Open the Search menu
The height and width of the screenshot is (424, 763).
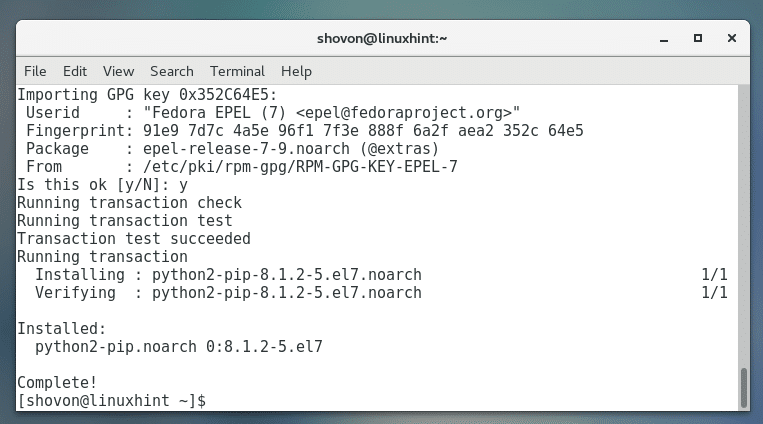point(172,71)
